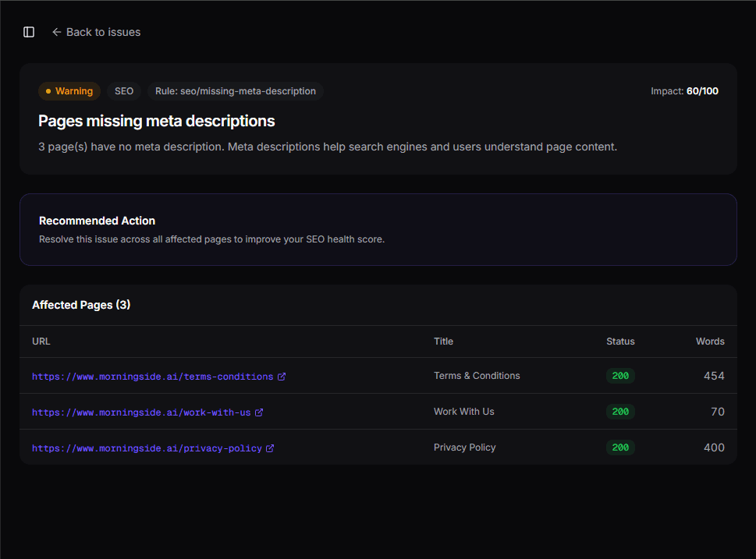Click the orange Warning badge
Image resolution: width=756 pixels, height=559 pixels.
(x=69, y=91)
